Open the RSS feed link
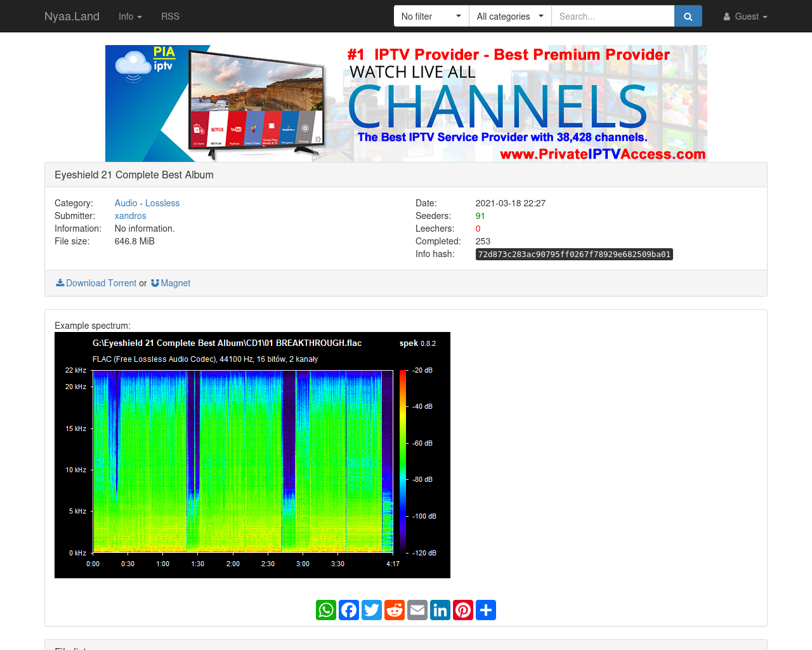Image resolution: width=812 pixels, height=650 pixels. click(170, 17)
